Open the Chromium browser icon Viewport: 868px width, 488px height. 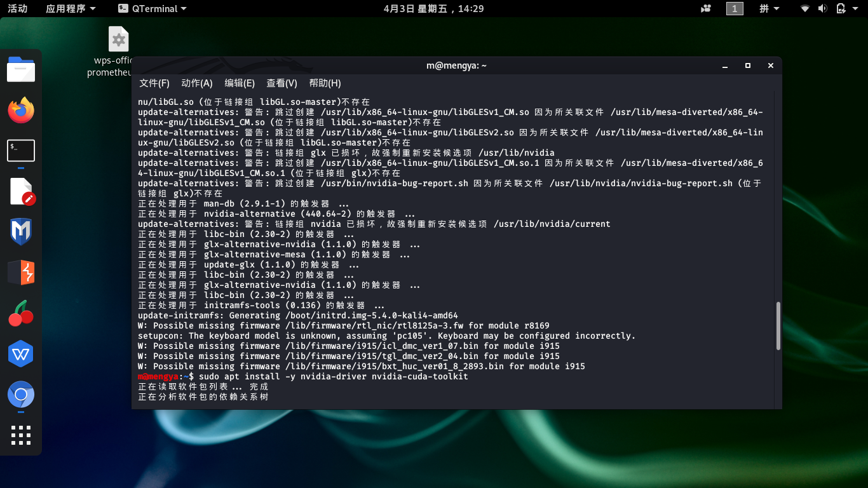pos(21,395)
